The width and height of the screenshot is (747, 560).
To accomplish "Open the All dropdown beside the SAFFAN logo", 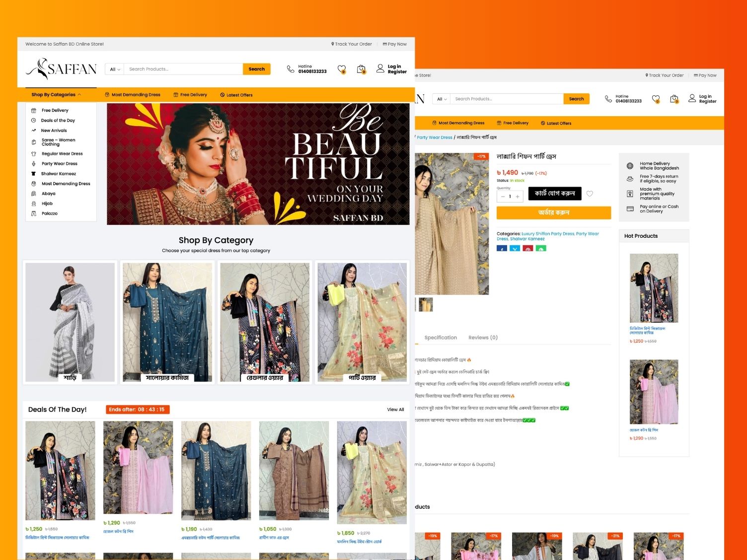I will (x=115, y=70).
